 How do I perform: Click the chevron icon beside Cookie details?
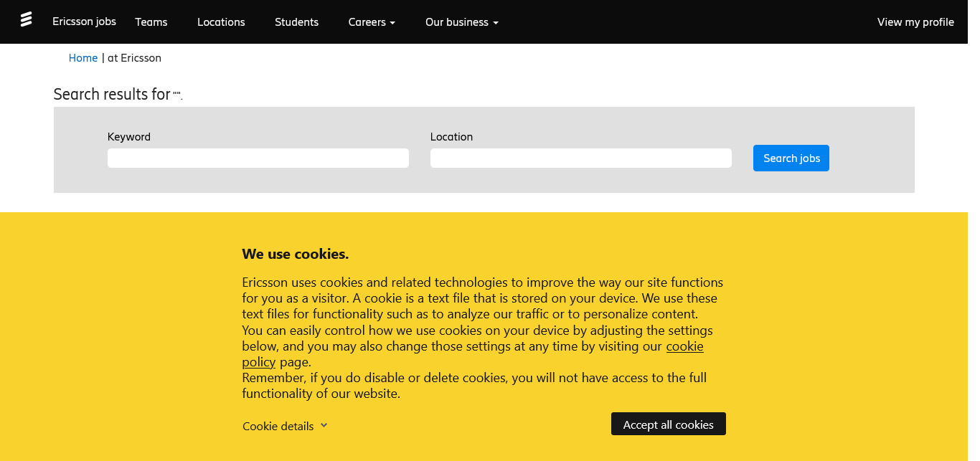pos(324,425)
